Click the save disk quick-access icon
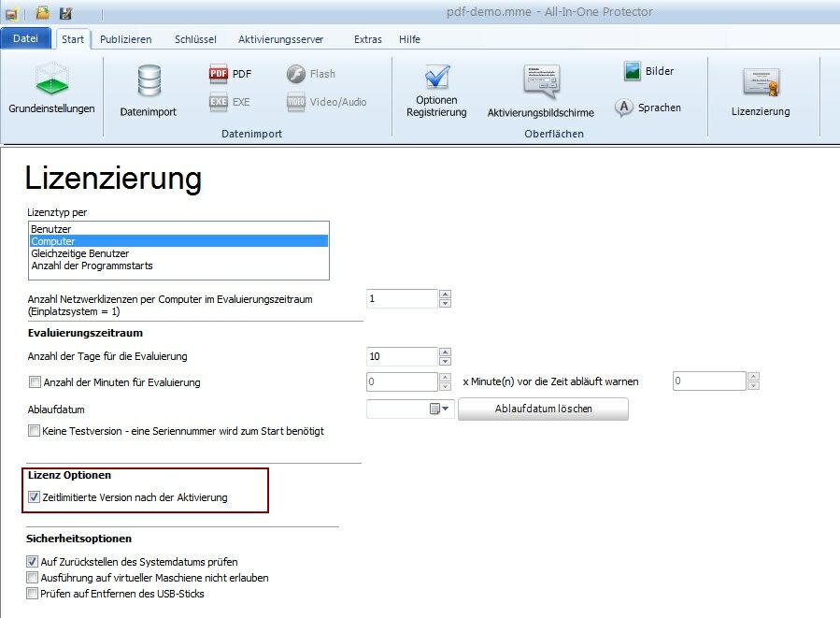 [66, 13]
